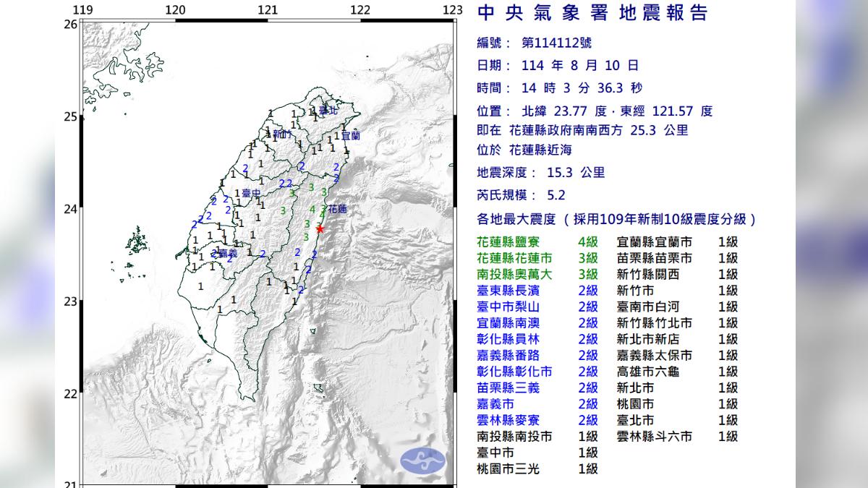Click the 花蓮 city label on map

point(337,209)
